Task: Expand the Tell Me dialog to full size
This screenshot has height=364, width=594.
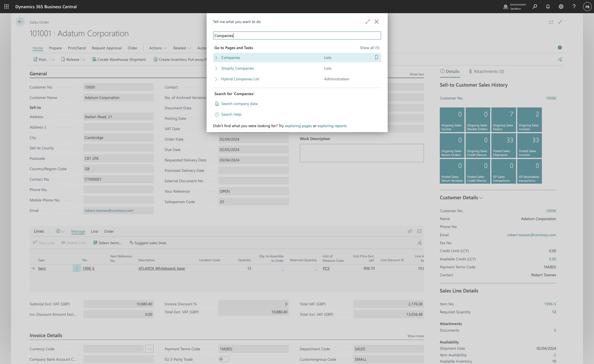Action: click(368, 22)
